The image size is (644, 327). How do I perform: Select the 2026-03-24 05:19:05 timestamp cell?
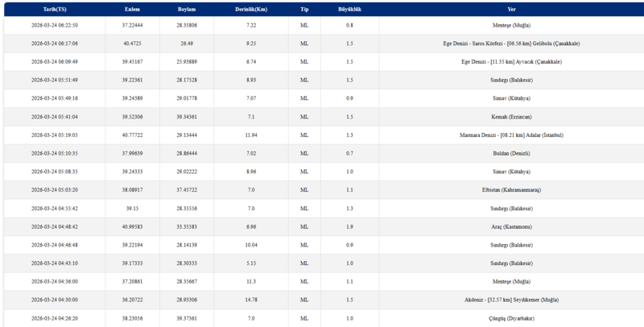coord(55,135)
